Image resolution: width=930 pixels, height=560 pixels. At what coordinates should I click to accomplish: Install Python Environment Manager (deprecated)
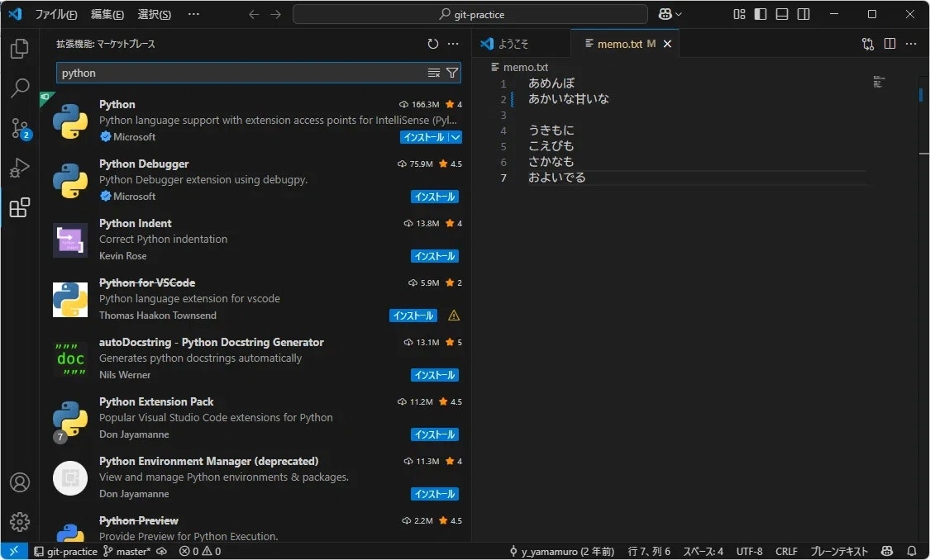pos(435,494)
